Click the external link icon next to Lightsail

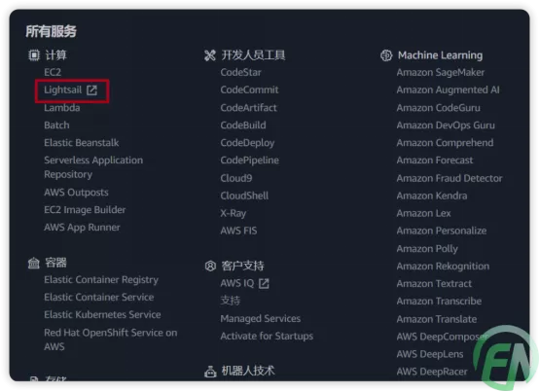[91, 90]
